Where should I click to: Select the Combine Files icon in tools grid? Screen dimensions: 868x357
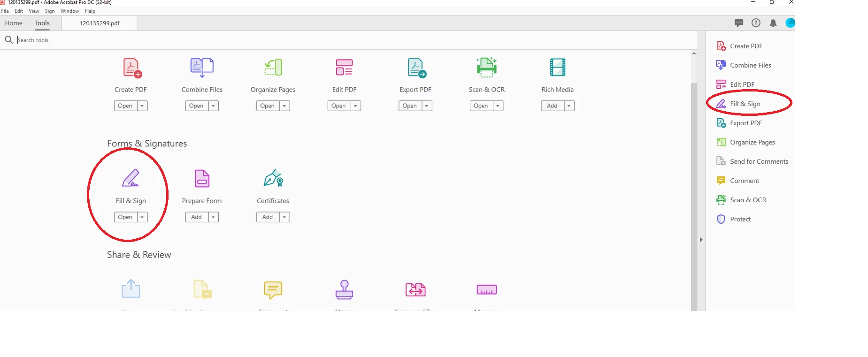[x=202, y=68]
